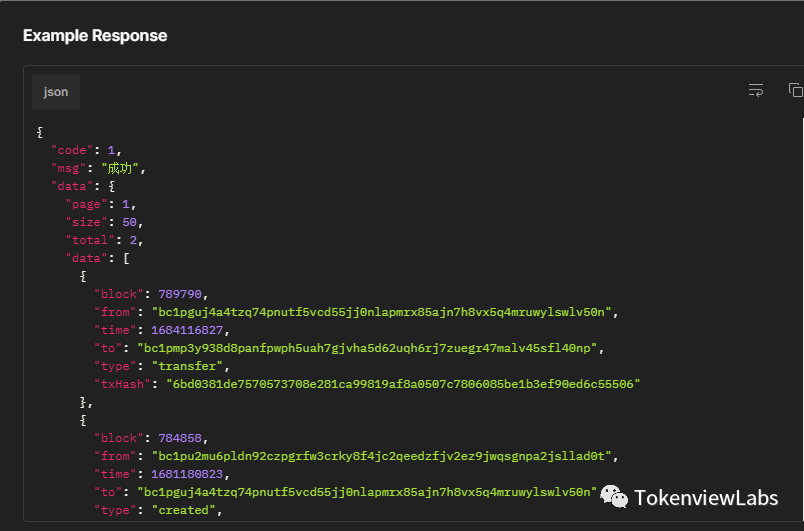Click the block number 784858
Viewport: 804px width, 531px height.
pos(180,438)
